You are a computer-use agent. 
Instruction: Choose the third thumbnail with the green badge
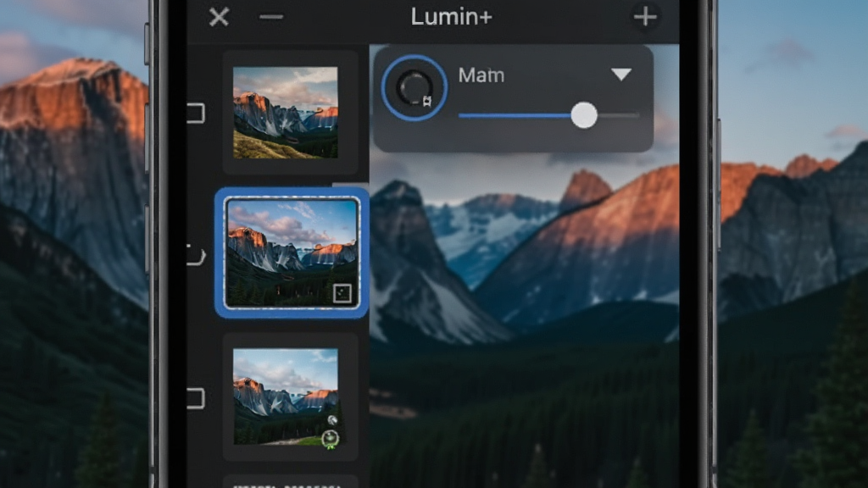point(285,396)
